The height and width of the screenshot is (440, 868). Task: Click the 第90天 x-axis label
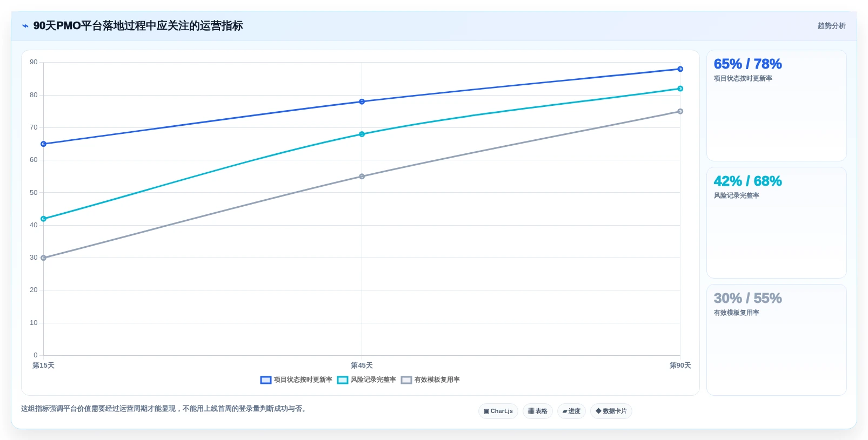(x=680, y=365)
